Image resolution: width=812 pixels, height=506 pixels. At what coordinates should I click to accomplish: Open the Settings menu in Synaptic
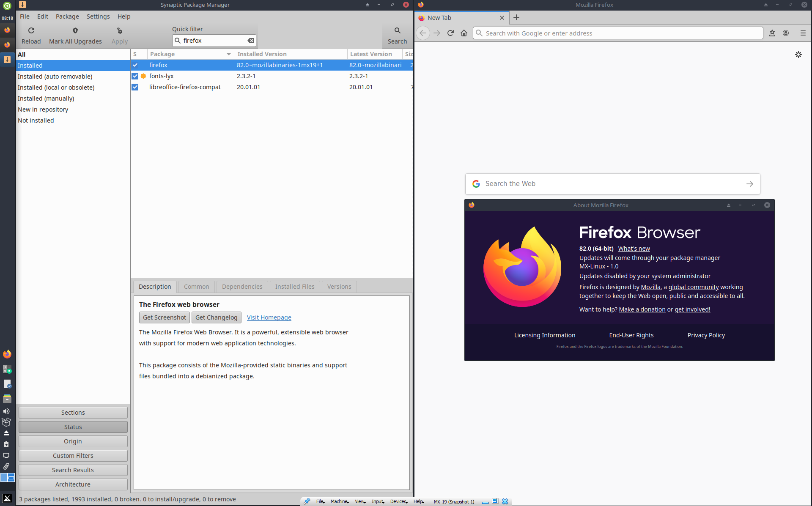[98, 16]
